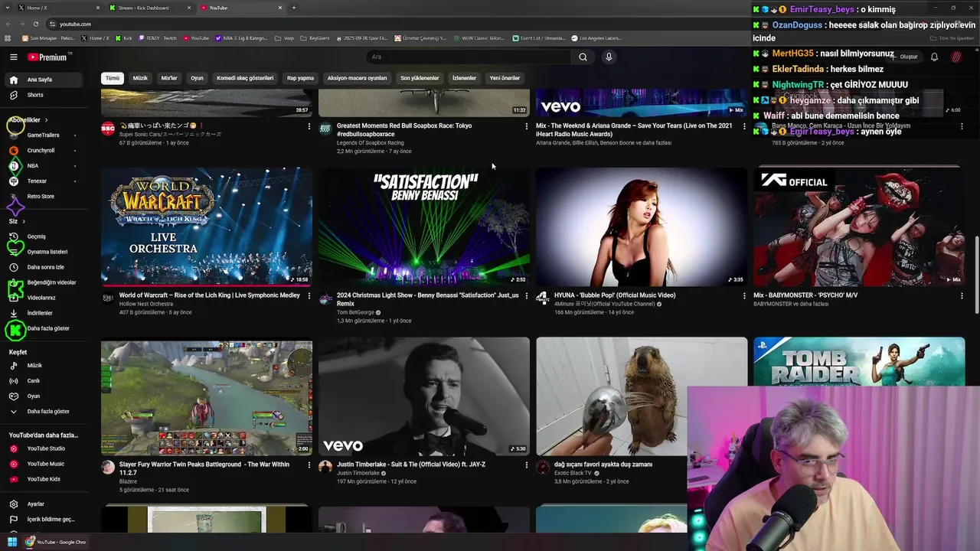Play Satisfaction Benny Benassi light show thumbnail
The height and width of the screenshot is (551, 980).
(424, 227)
